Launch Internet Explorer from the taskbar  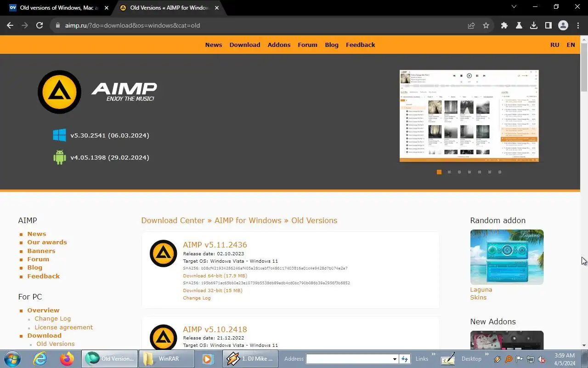pyautogui.click(x=40, y=359)
